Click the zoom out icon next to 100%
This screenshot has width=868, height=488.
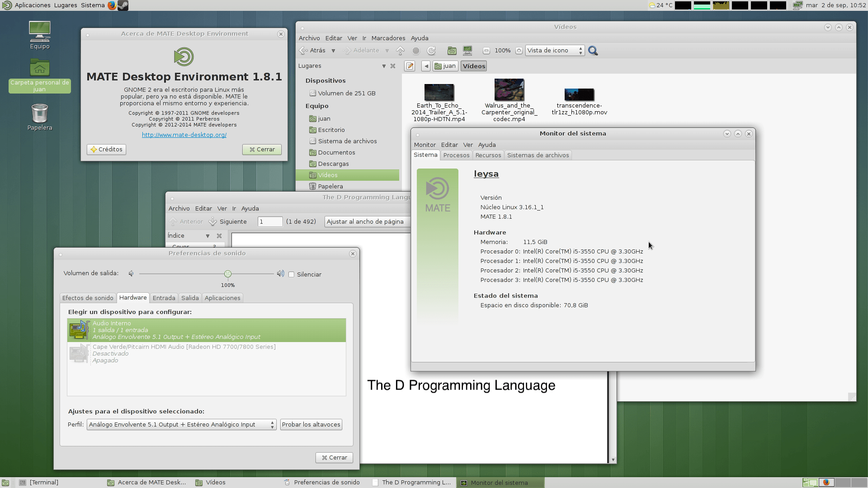[486, 51]
